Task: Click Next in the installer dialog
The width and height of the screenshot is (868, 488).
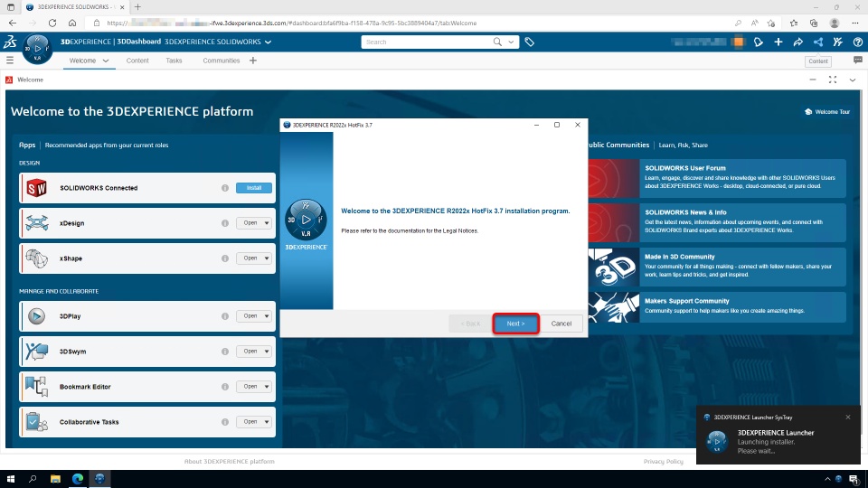Action: point(515,324)
